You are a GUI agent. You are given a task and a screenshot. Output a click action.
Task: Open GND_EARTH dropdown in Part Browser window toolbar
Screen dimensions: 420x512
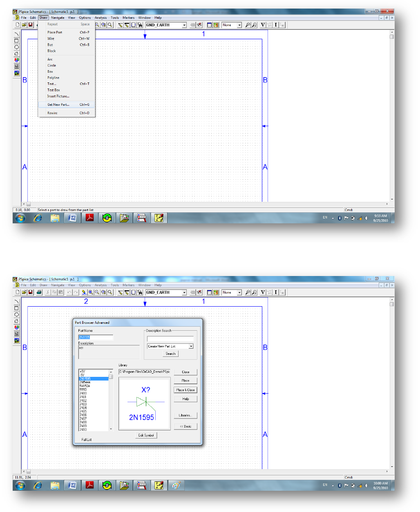point(184,292)
